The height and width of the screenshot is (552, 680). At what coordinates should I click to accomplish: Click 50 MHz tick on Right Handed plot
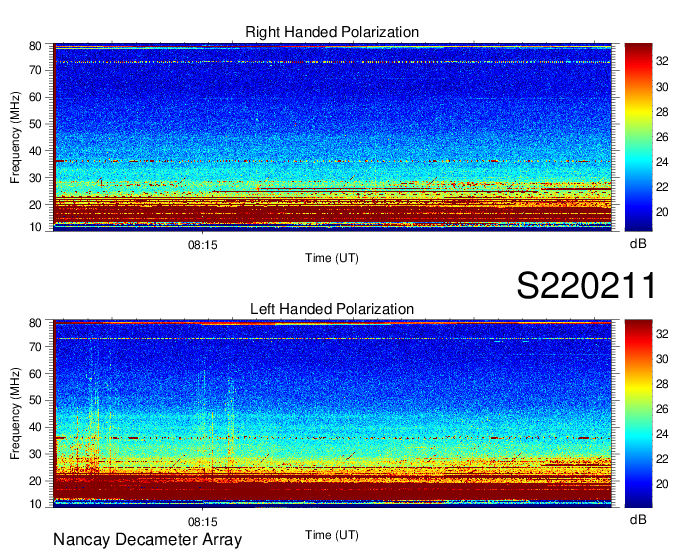click(x=35, y=124)
